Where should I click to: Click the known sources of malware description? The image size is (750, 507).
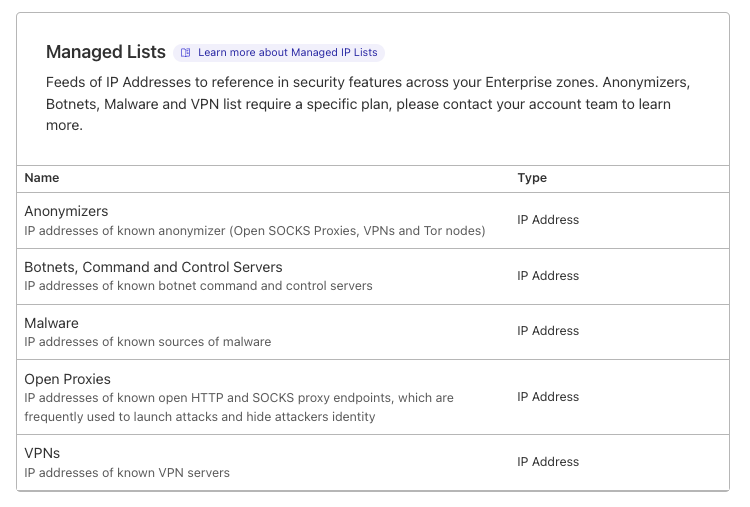(x=147, y=342)
